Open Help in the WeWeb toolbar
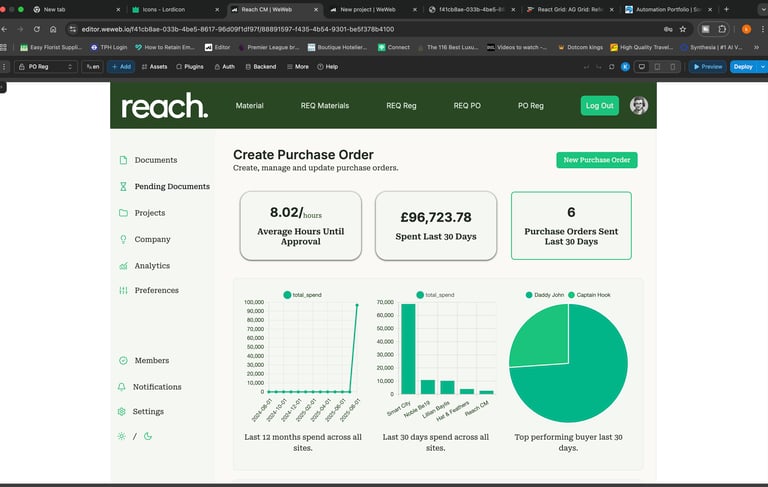The image size is (768, 487). (327, 67)
